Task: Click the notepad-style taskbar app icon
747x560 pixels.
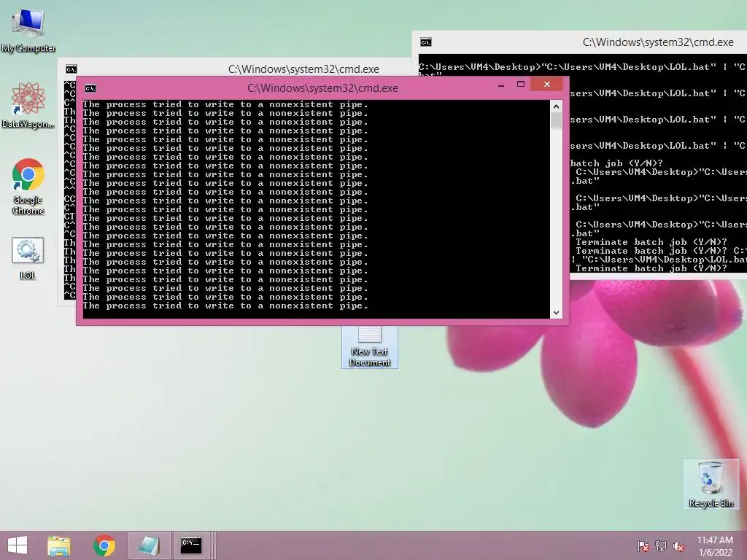Action: 149,545
